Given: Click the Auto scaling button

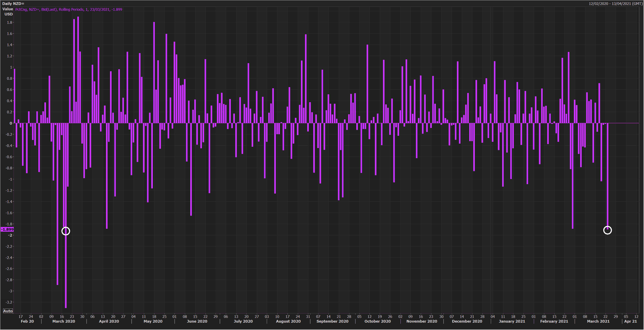Looking at the screenshot, I should [8, 311].
